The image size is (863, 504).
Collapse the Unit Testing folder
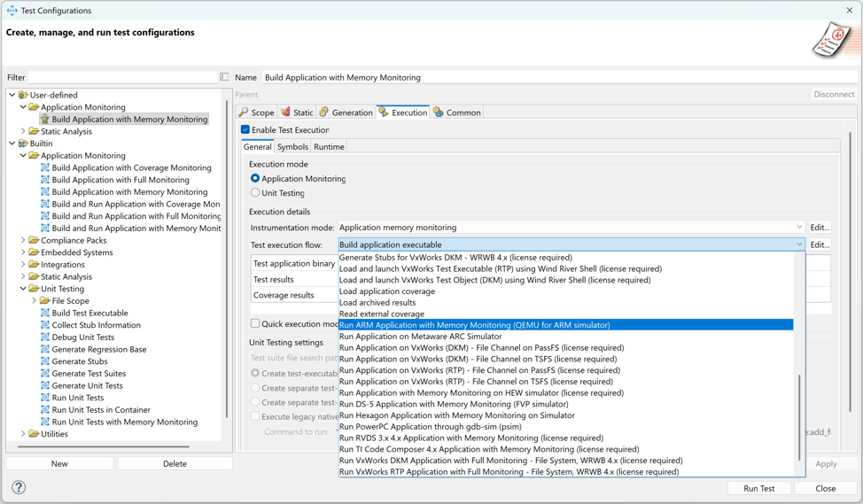(x=23, y=289)
